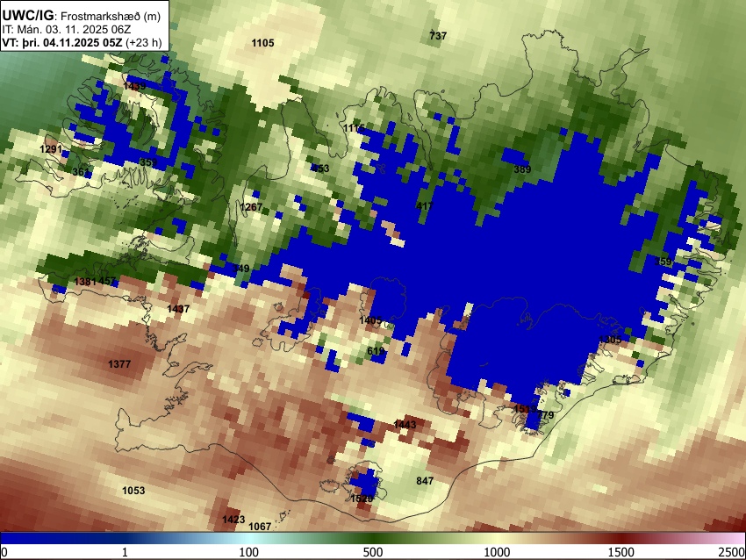Screen dimensions: 746x560
Task: Click the map value 619
Action: 376,351
